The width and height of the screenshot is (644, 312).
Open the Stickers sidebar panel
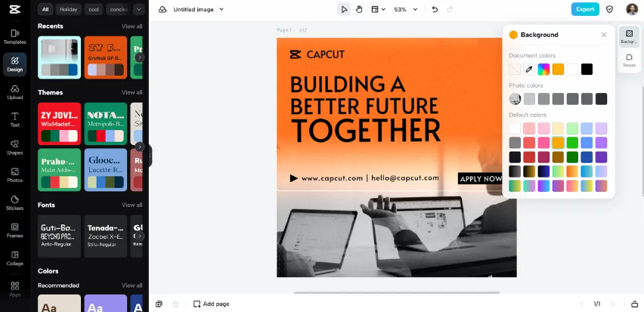(x=15, y=203)
